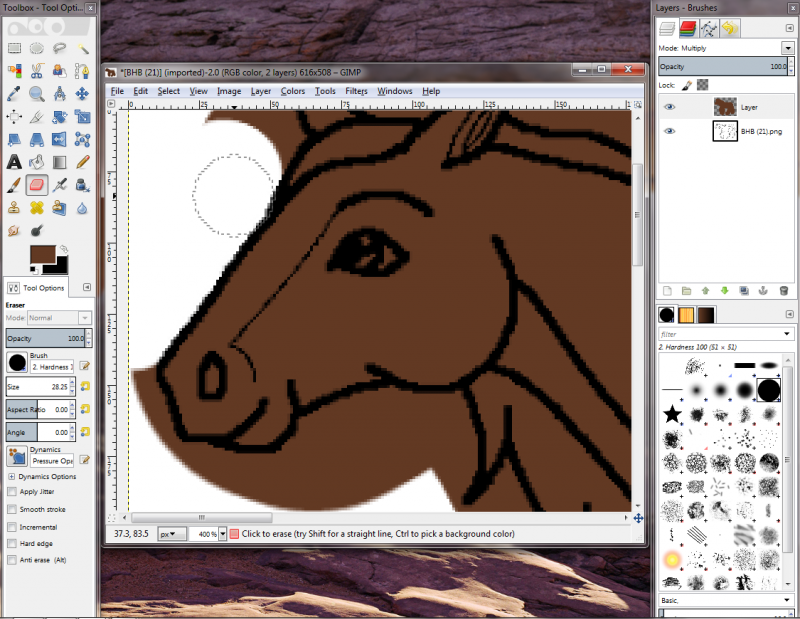Select the 'Layer' layer thumbnail
800x619 pixels.
[x=724, y=107]
